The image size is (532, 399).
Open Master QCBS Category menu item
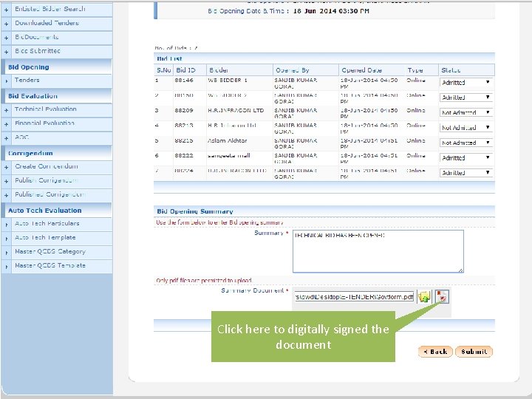(x=50, y=252)
